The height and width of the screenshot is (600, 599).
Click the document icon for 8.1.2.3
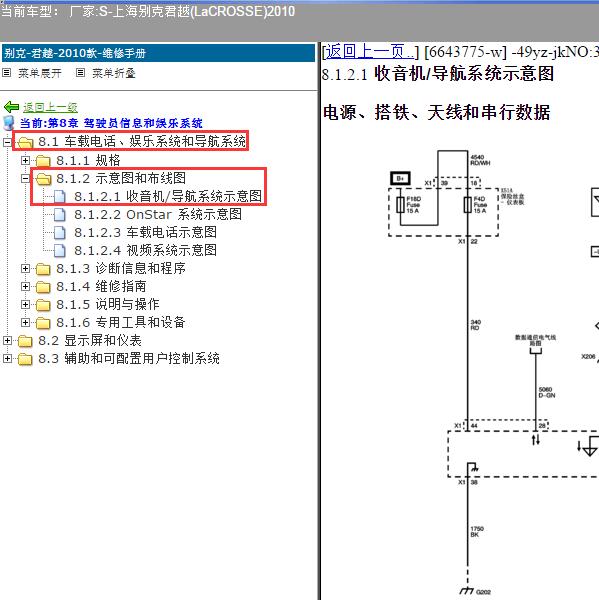[x=59, y=232]
